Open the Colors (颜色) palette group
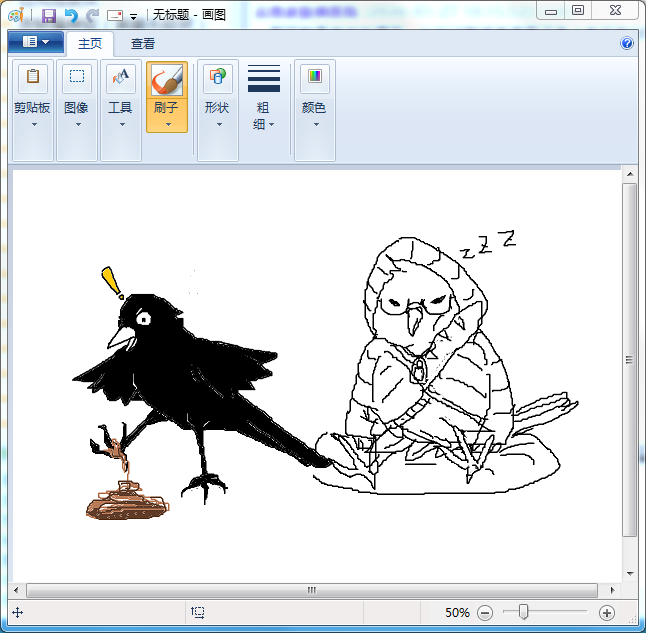 (314, 109)
